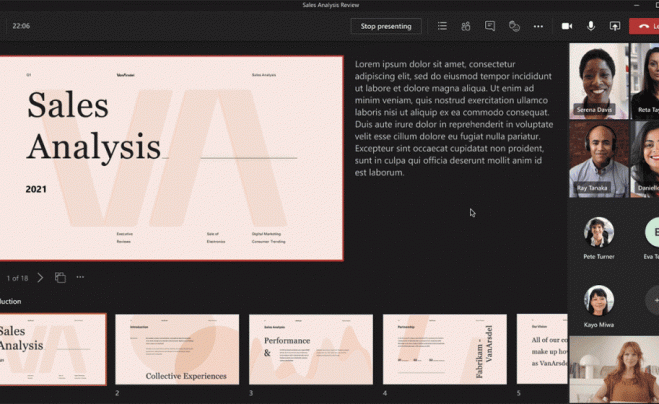The image size is (659, 404).
Task: Click Kayo Miwa's avatar
Action: (x=598, y=300)
